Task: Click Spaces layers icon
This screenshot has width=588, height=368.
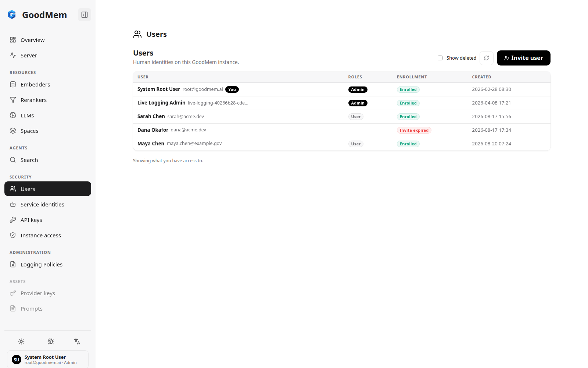Action: coord(13,131)
